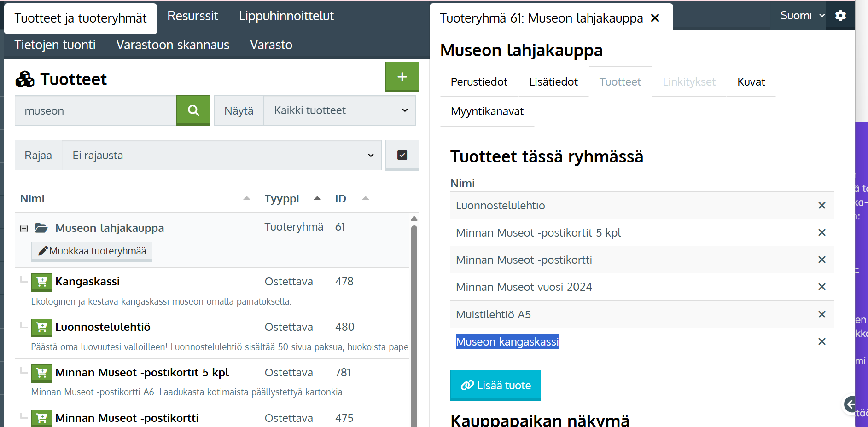The height and width of the screenshot is (427, 868).
Task: Click the Rajaa label button
Action: [38, 155]
